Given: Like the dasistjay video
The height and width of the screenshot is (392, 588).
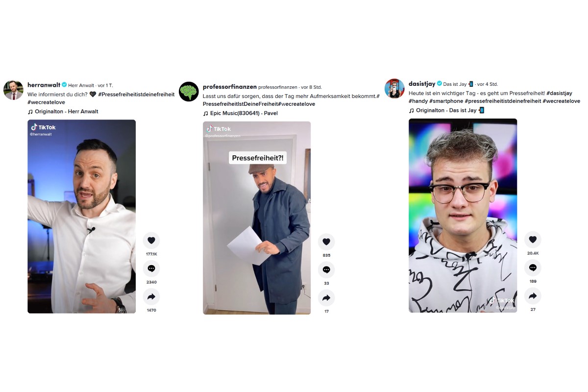Looking at the screenshot, I should pyautogui.click(x=533, y=240).
